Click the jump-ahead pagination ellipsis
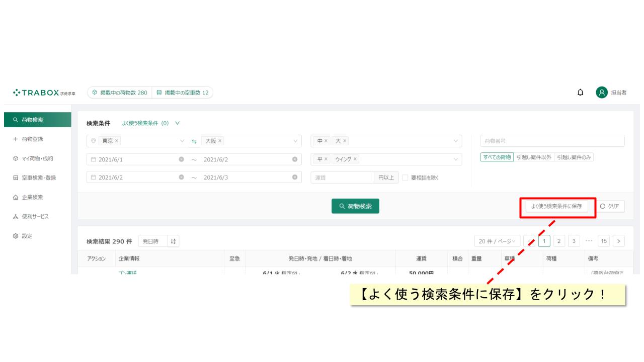 [x=589, y=241]
